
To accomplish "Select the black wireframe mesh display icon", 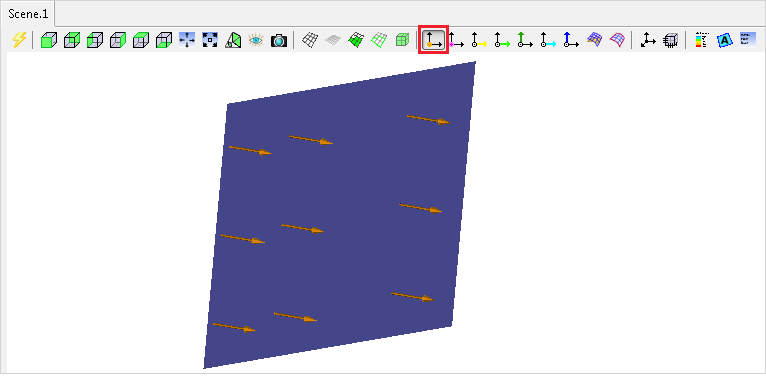I will [x=309, y=40].
